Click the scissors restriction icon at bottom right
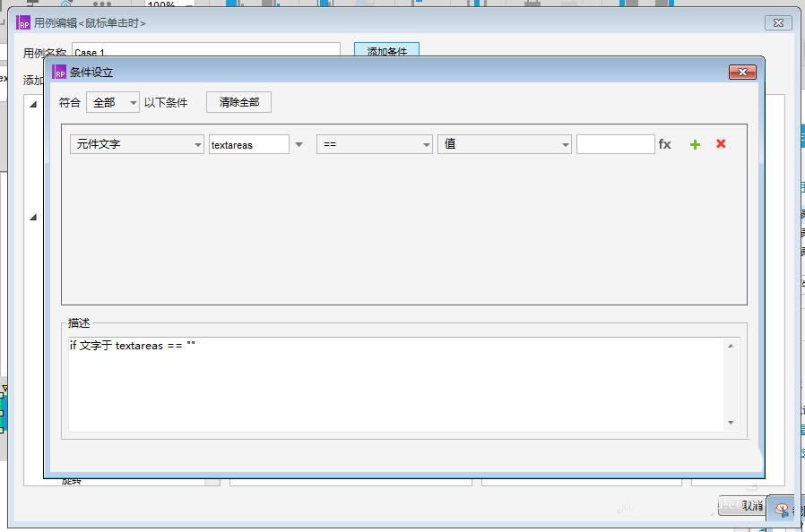This screenshot has width=805, height=532. click(783, 511)
